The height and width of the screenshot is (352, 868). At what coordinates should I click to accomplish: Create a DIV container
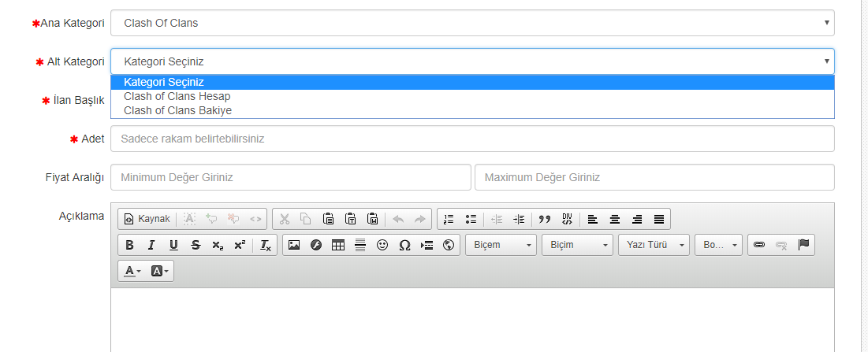click(x=567, y=219)
